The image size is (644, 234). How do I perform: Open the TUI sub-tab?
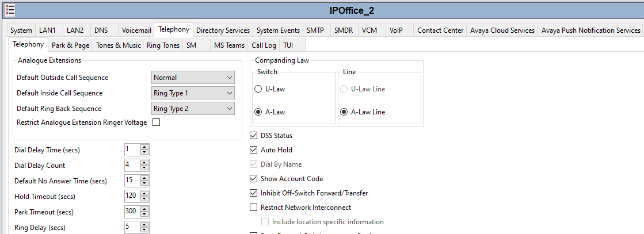pyautogui.click(x=292, y=45)
